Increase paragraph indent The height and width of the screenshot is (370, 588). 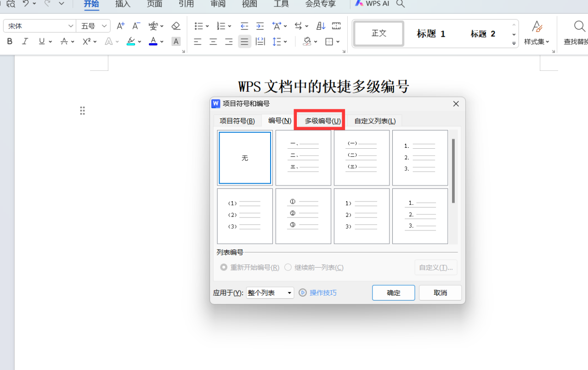pos(260,26)
